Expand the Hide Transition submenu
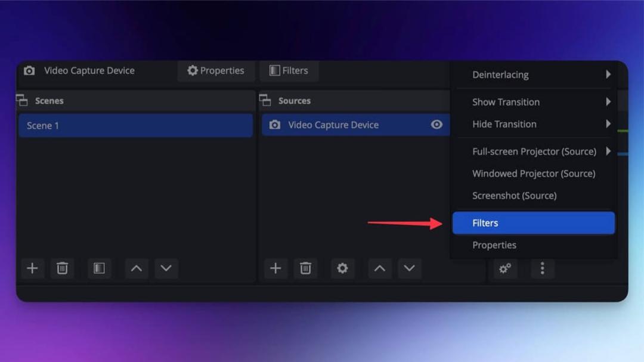The height and width of the screenshot is (362, 644). pyautogui.click(x=534, y=124)
